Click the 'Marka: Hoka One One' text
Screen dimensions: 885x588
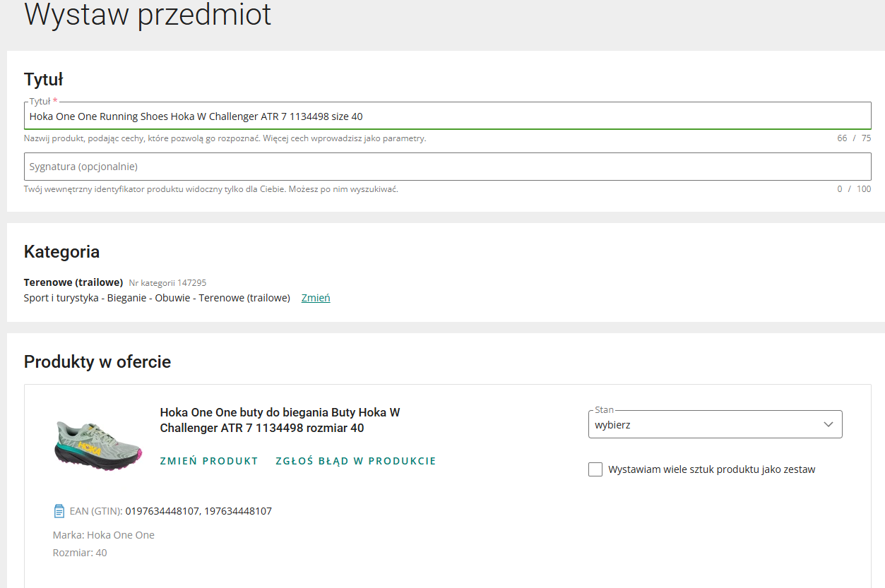click(104, 535)
